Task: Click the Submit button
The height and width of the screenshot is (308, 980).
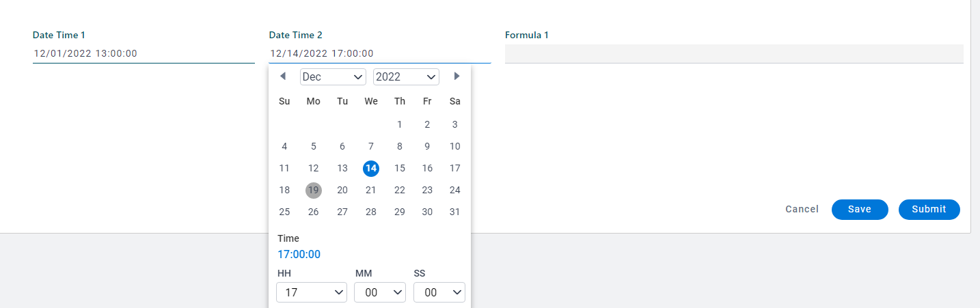Action: [929, 210]
